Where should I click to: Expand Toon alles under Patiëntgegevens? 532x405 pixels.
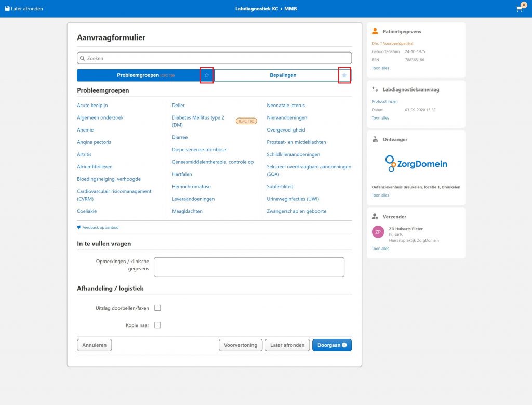(x=380, y=68)
